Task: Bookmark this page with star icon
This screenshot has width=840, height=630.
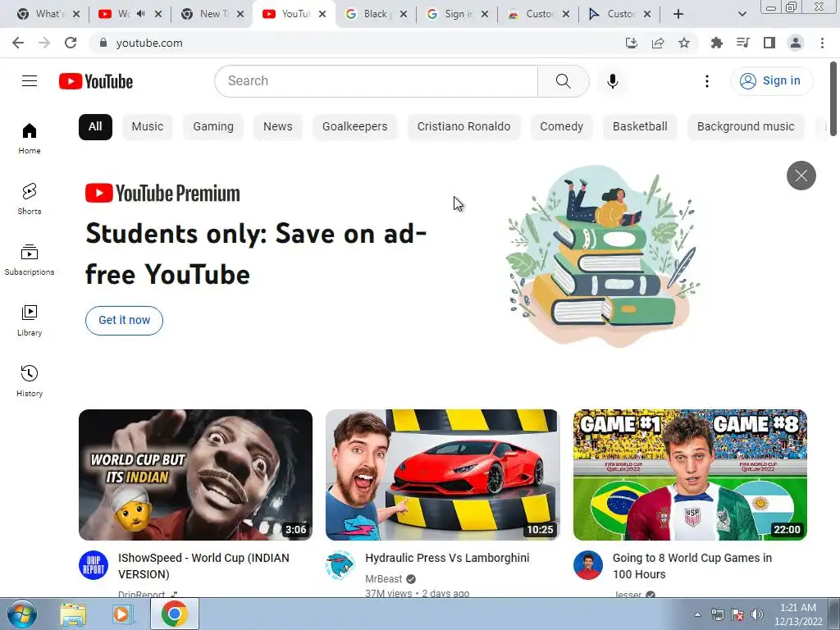Action: (x=684, y=43)
